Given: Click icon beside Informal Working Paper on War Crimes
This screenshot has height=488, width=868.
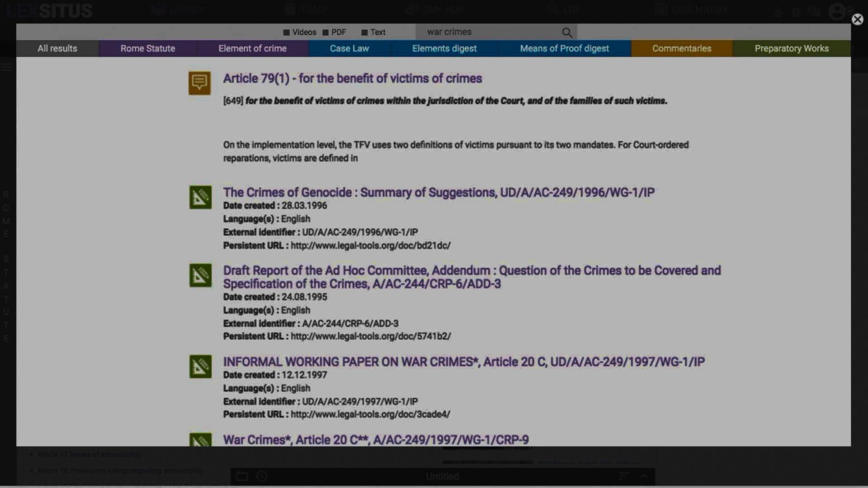Looking at the screenshot, I should [200, 366].
